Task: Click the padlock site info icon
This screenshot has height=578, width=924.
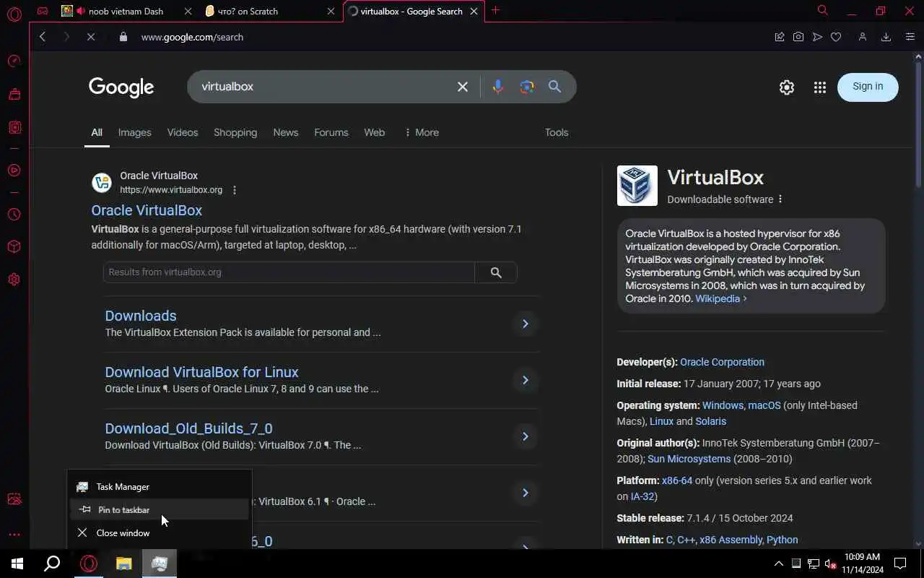Action: (123, 37)
